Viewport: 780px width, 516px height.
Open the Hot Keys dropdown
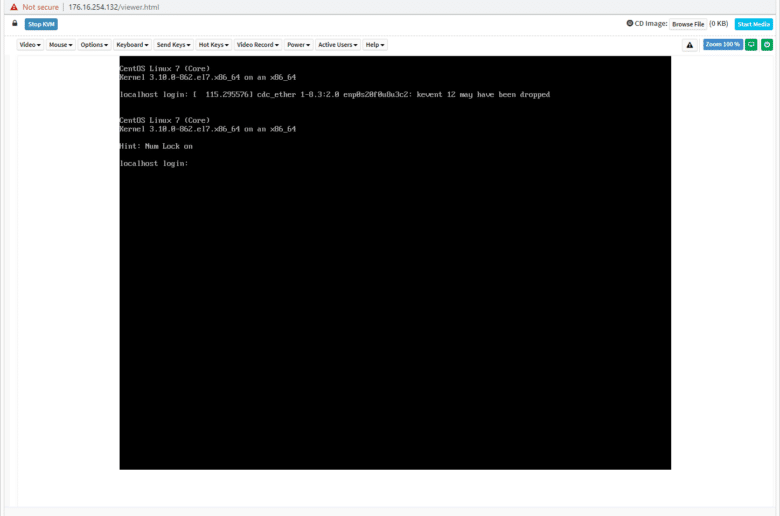click(214, 45)
